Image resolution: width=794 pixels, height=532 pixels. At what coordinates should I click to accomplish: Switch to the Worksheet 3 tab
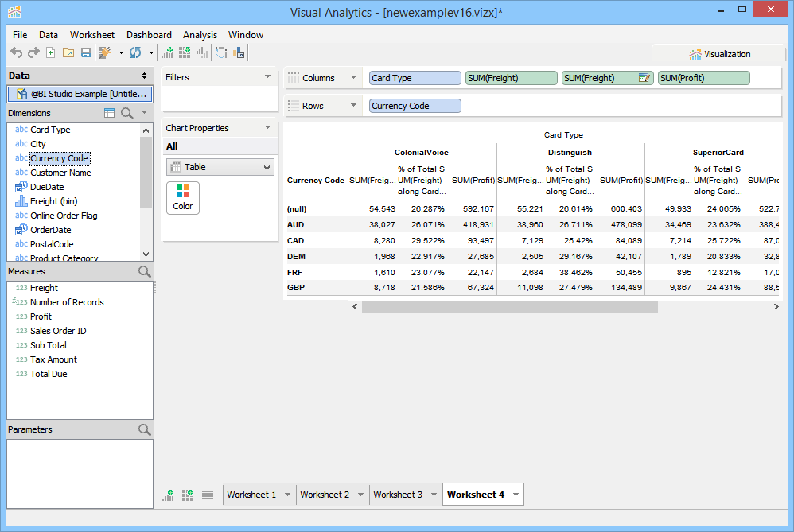pos(398,495)
